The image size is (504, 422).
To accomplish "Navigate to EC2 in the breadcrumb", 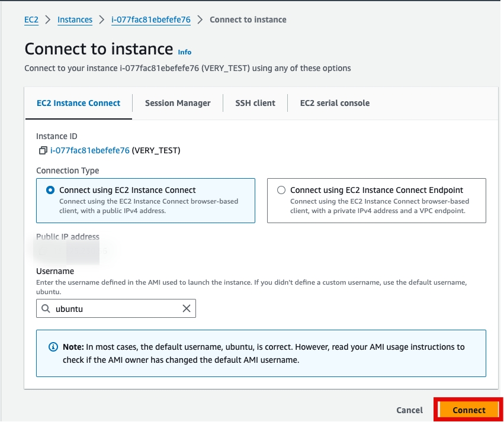I will [31, 20].
